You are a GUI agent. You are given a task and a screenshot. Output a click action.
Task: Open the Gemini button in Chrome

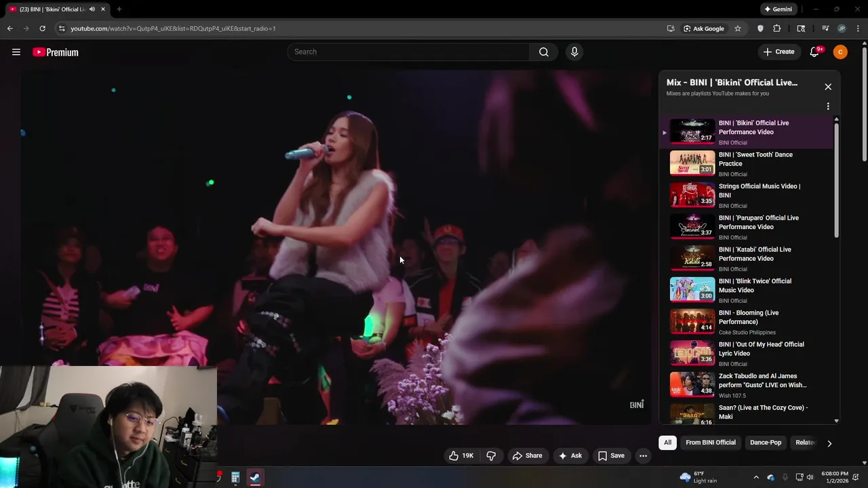pyautogui.click(x=777, y=9)
